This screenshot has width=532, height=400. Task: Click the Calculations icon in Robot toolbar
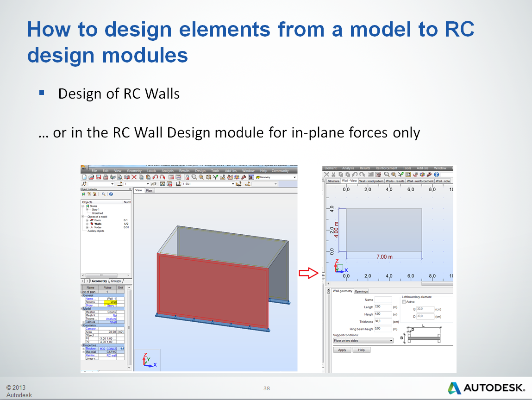pyautogui.click(x=171, y=177)
